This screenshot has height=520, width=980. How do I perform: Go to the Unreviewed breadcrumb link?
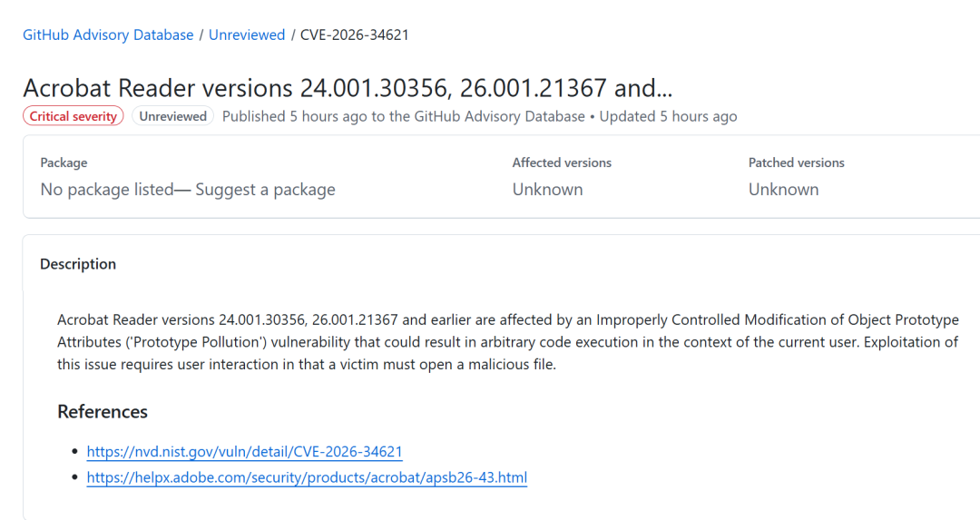[x=247, y=35]
